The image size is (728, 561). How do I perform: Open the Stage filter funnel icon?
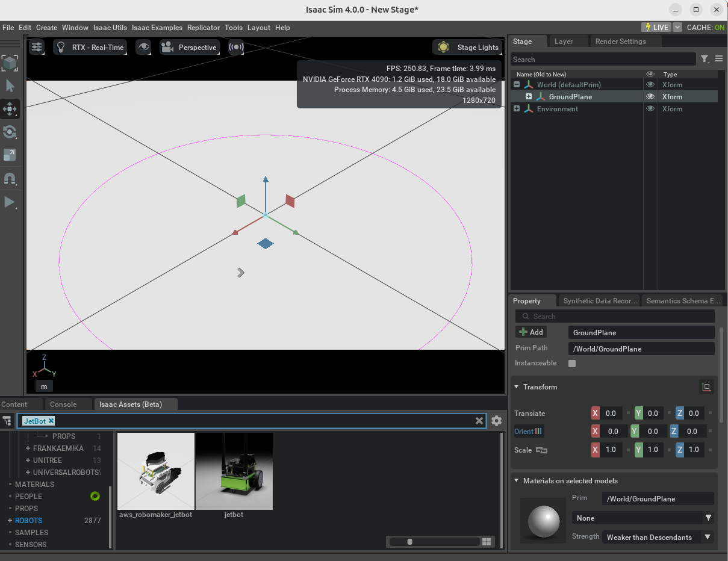705,59
